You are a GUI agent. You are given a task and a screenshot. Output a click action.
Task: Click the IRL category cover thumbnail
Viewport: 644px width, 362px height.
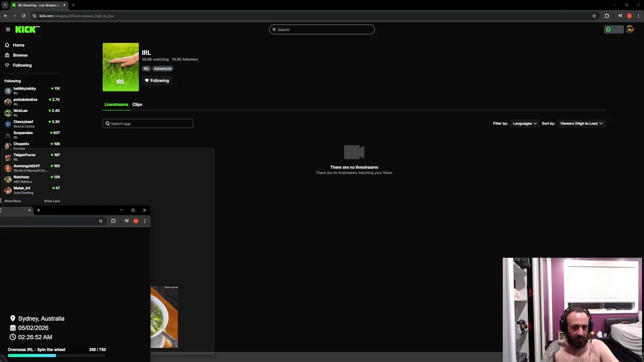[121, 67]
